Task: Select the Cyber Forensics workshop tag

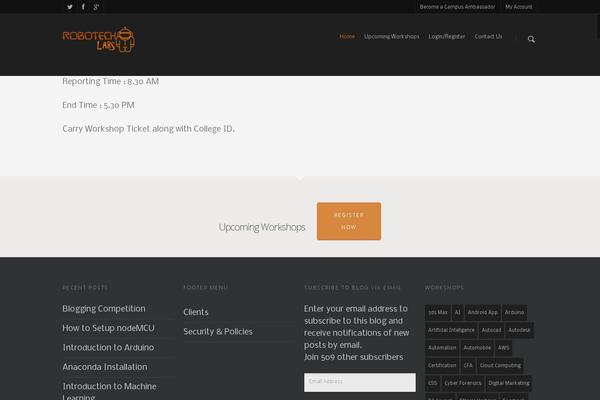Action: click(463, 383)
